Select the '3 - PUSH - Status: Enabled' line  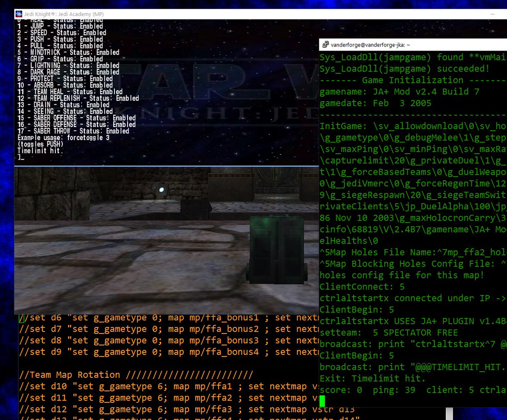[60, 39]
